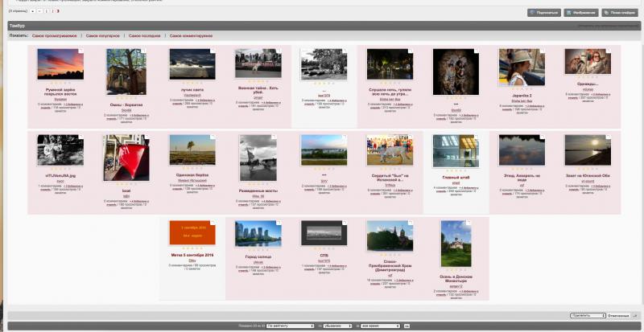Open the pink sunset sky thumbnail

[60, 64]
